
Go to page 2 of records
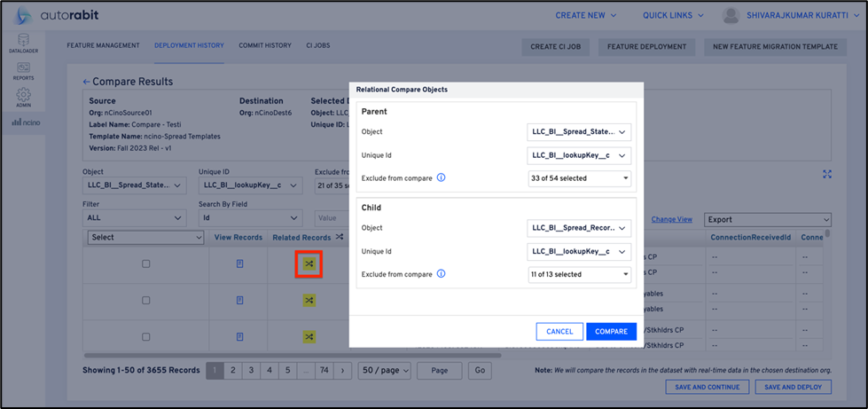click(x=233, y=370)
